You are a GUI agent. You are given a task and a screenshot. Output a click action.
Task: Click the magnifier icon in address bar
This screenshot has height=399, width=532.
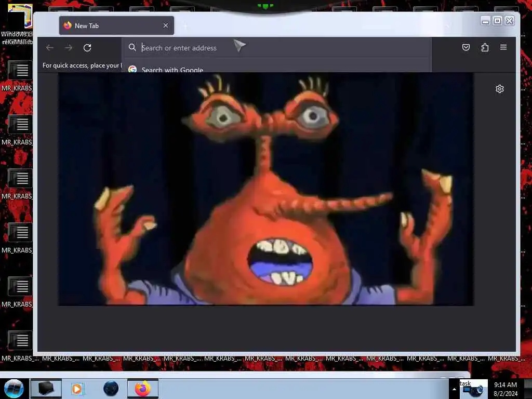pyautogui.click(x=132, y=47)
